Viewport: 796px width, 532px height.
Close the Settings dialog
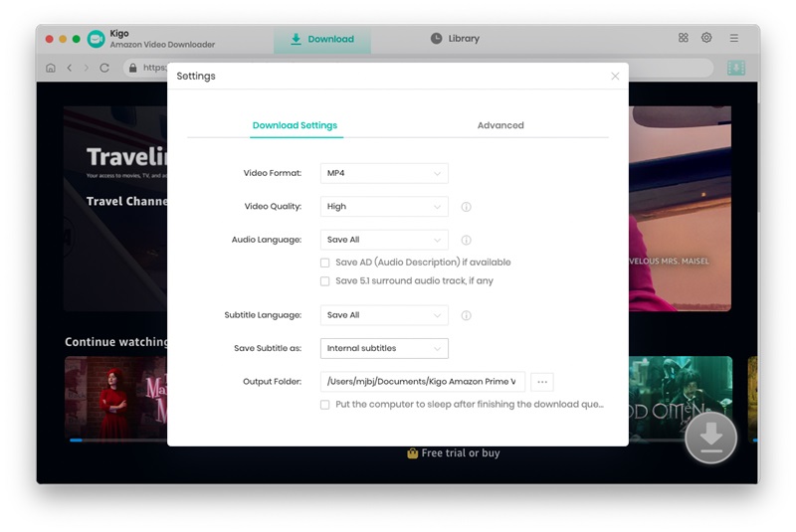point(615,77)
